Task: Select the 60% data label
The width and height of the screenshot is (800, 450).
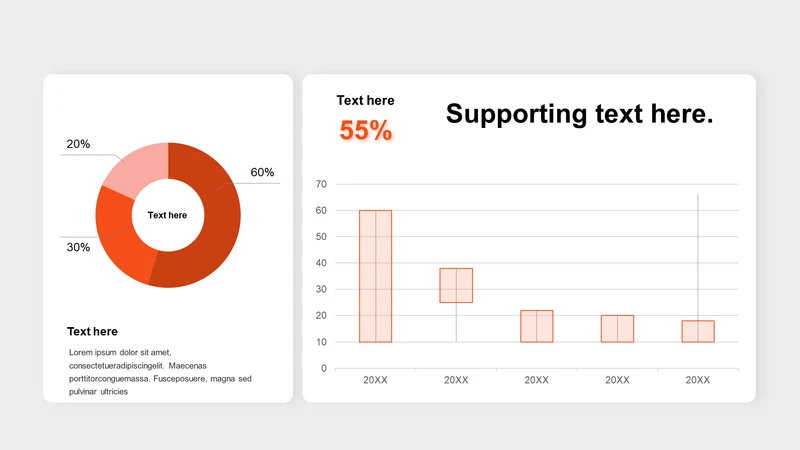Action: pyautogui.click(x=262, y=172)
